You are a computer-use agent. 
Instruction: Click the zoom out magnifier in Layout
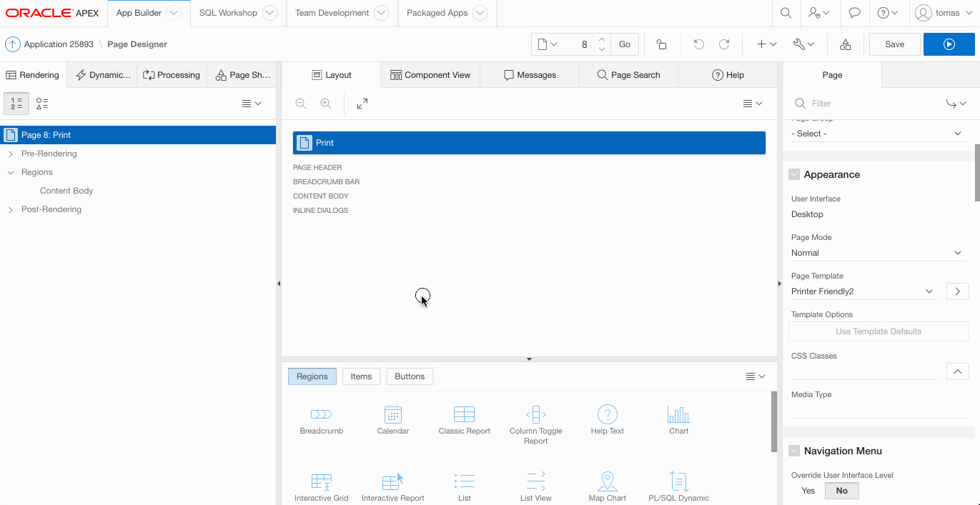(x=301, y=104)
